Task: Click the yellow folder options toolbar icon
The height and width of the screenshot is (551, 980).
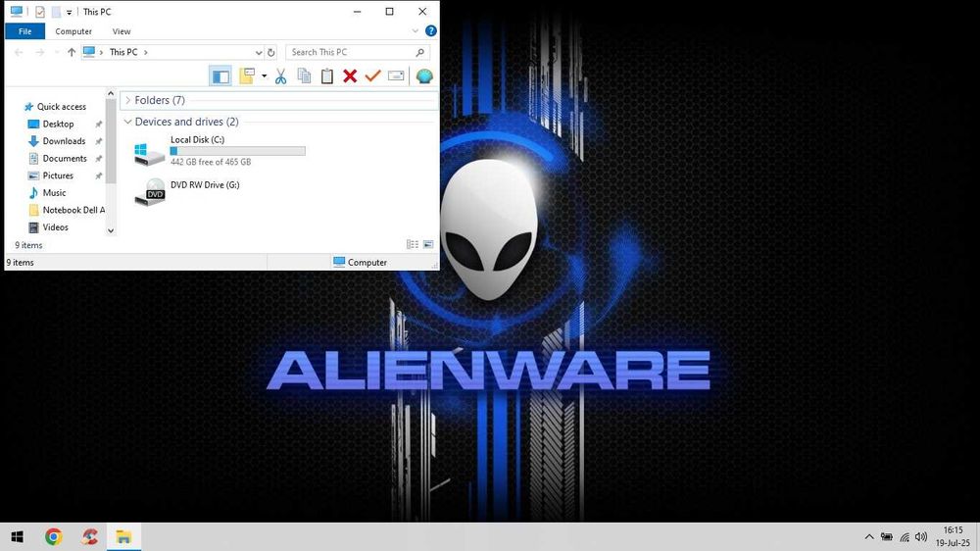Action: tap(248, 76)
